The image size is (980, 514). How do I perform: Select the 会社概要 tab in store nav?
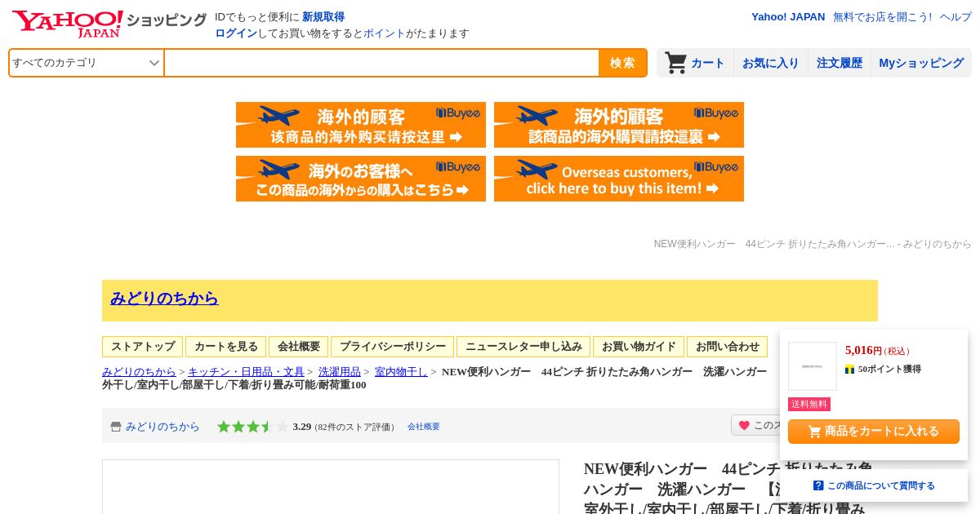coord(299,347)
